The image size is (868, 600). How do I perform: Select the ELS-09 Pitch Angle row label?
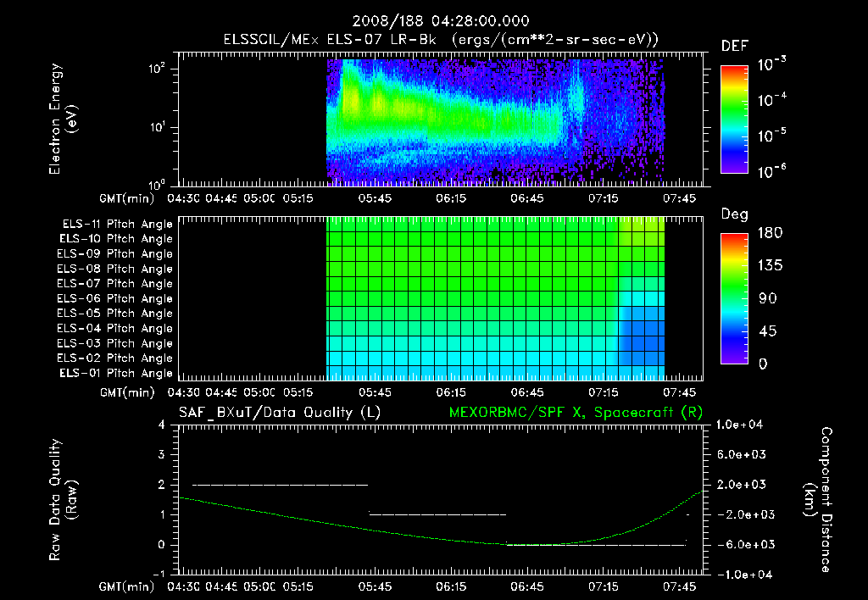click(115, 254)
